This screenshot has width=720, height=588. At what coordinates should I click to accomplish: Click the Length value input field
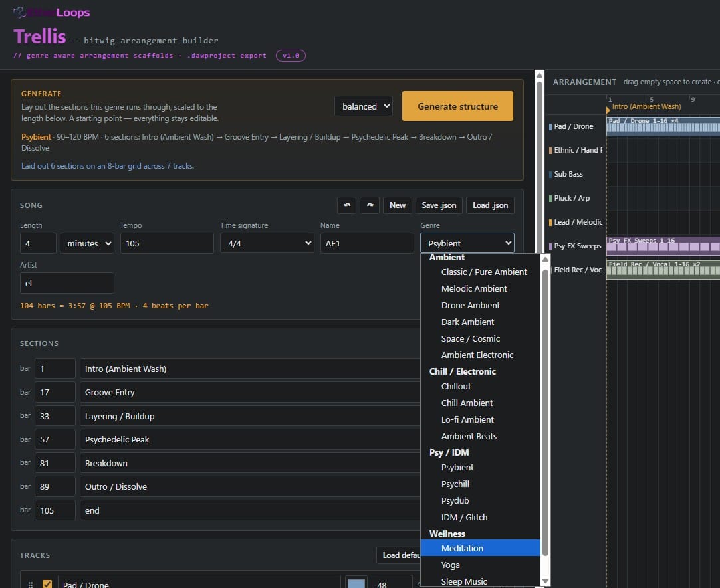coord(38,243)
